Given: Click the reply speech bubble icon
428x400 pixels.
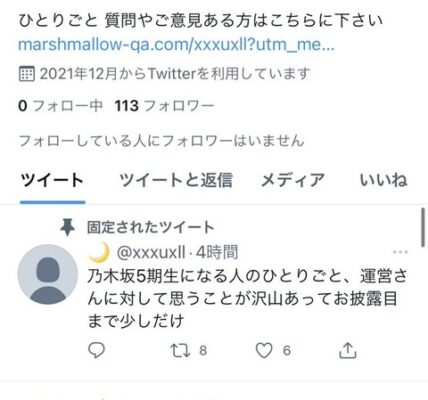Looking at the screenshot, I should coord(97,350).
